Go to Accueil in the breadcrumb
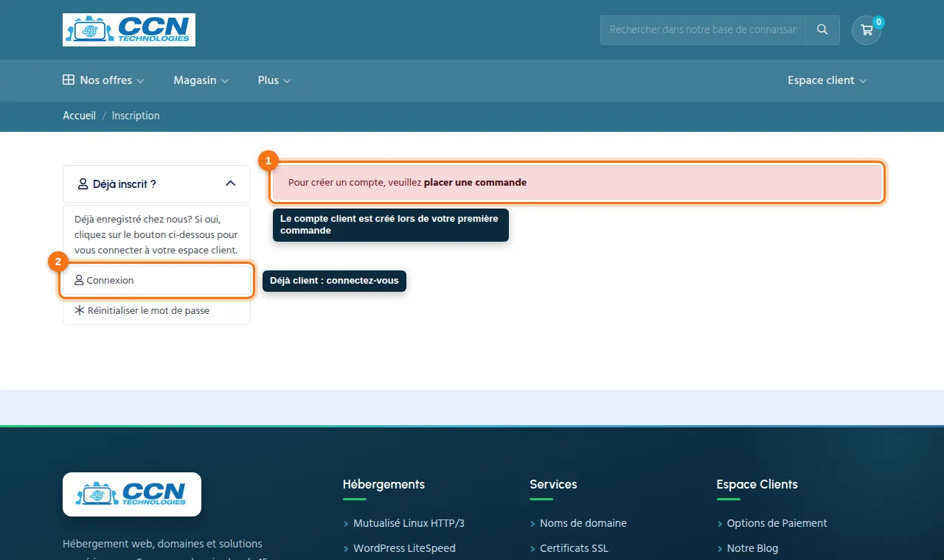944x560 pixels. click(x=79, y=116)
